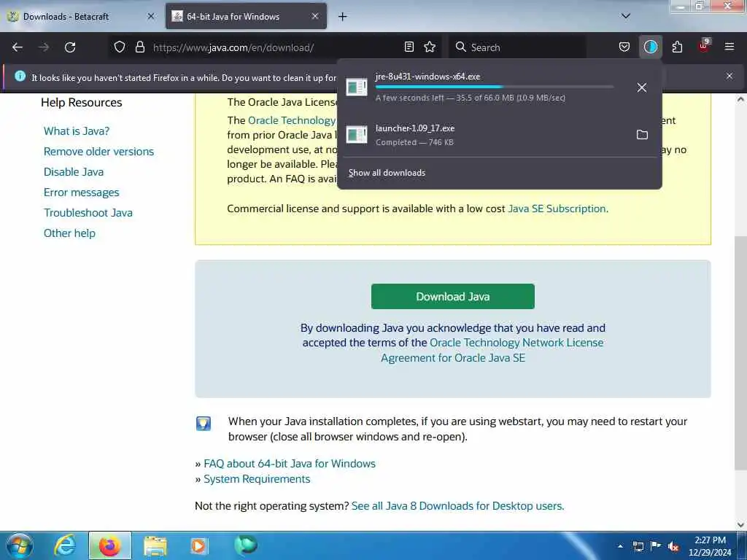Reload the current page
This screenshot has height=560, width=747.
[x=70, y=47]
